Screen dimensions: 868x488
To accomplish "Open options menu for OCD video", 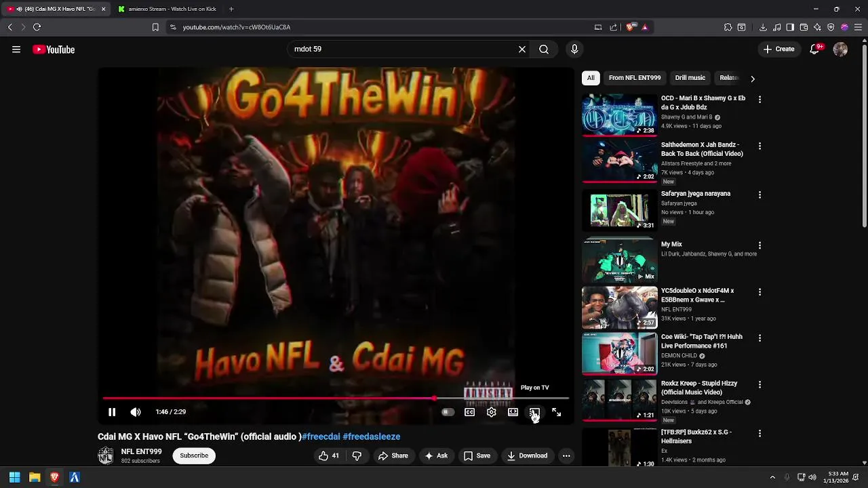I will point(759,99).
